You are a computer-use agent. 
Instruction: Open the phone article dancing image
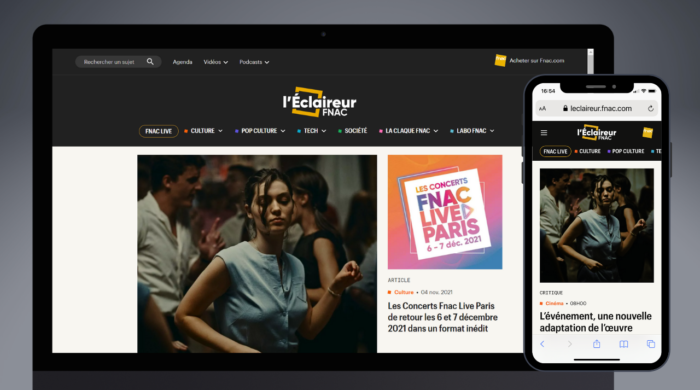point(597,225)
